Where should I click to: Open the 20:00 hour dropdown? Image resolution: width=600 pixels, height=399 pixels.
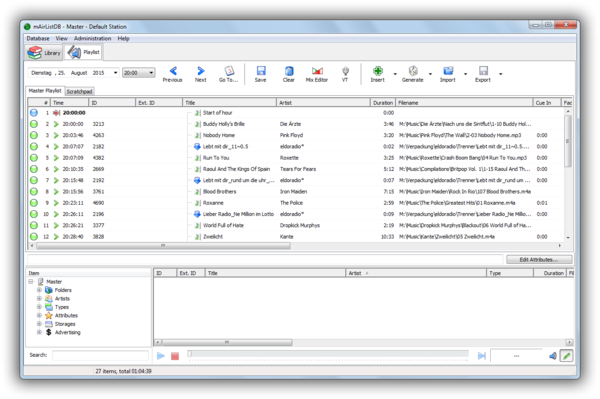[151, 73]
